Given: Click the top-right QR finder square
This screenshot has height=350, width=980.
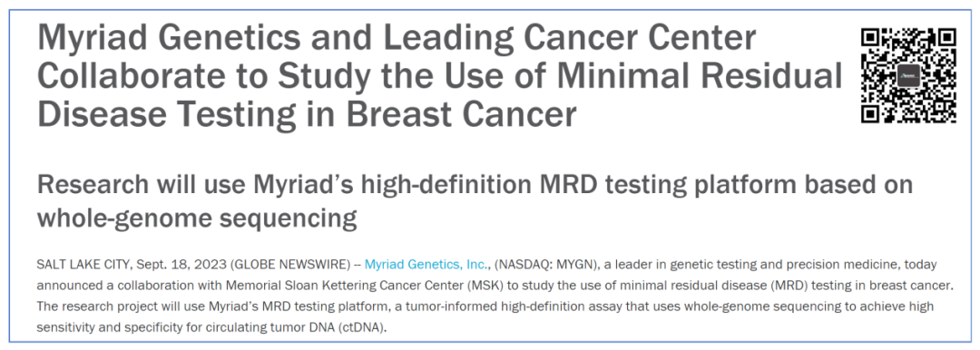Looking at the screenshot, I should point(946,37).
